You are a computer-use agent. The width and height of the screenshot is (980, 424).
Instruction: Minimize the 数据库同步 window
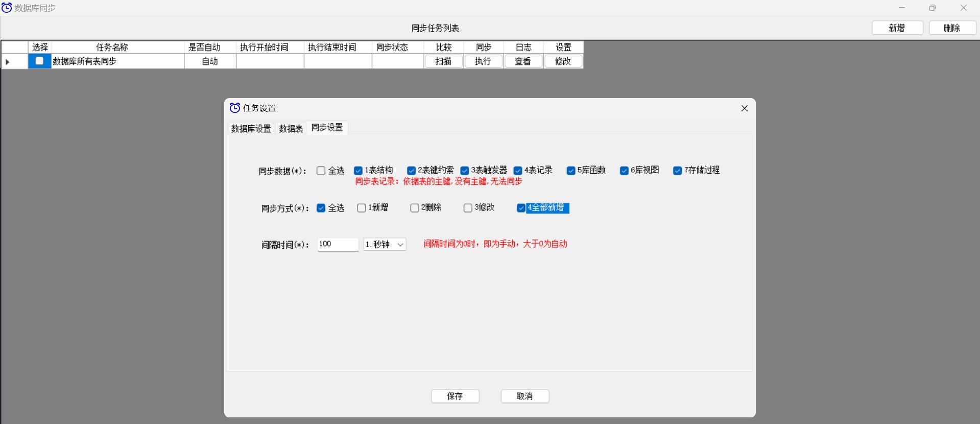[x=902, y=8]
